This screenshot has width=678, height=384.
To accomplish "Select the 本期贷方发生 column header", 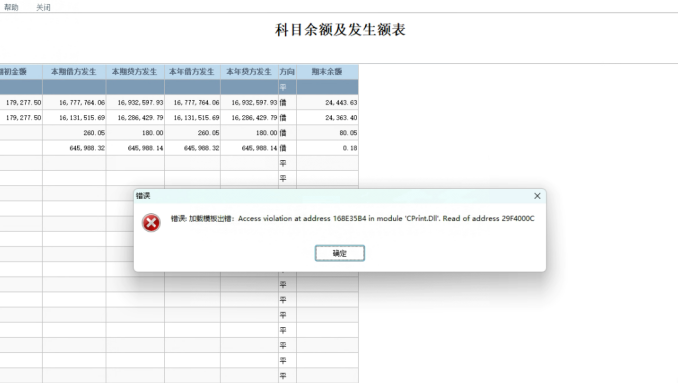I will coord(135,72).
